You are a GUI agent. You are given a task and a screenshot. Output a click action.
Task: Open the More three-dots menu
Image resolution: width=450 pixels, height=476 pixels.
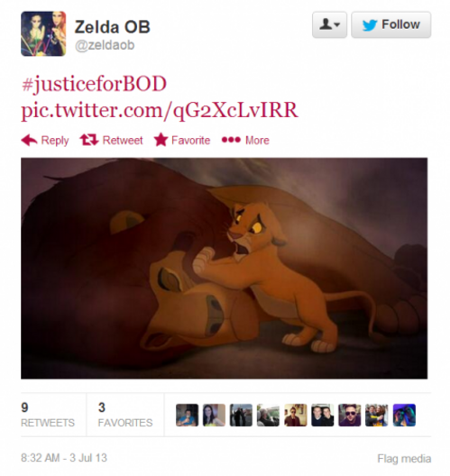(x=231, y=140)
